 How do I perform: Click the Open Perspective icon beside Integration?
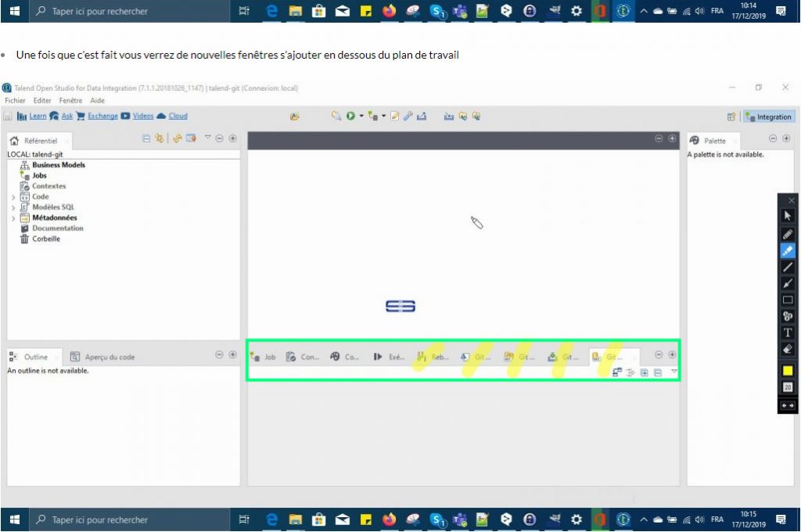pos(731,117)
